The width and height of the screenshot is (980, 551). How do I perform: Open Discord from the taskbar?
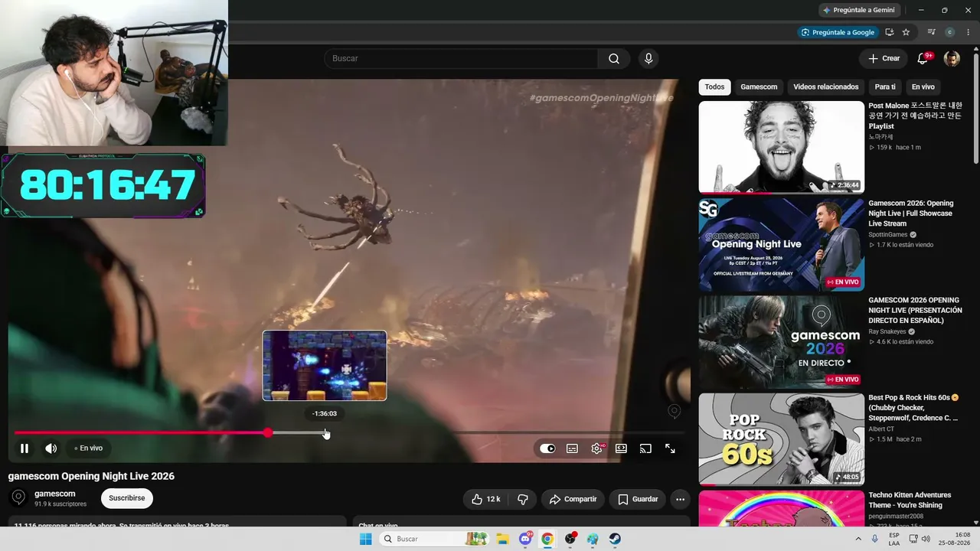point(525,539)
